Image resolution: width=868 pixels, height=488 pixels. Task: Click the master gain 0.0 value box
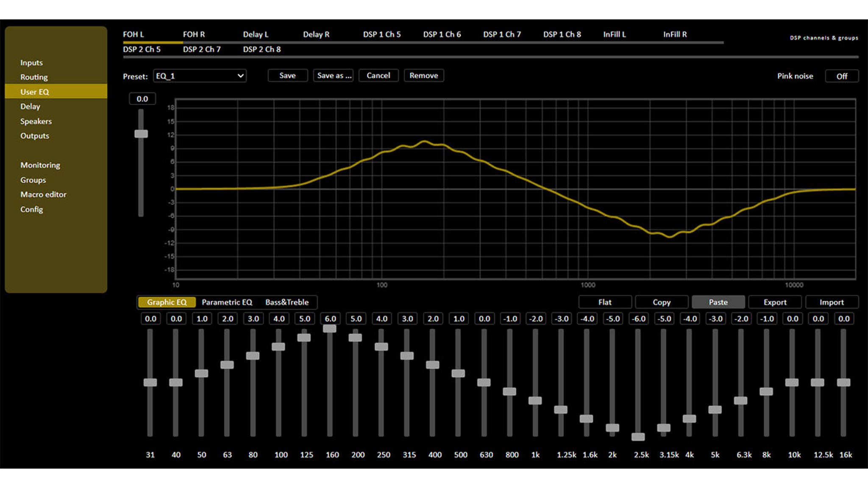pos(142,99)
